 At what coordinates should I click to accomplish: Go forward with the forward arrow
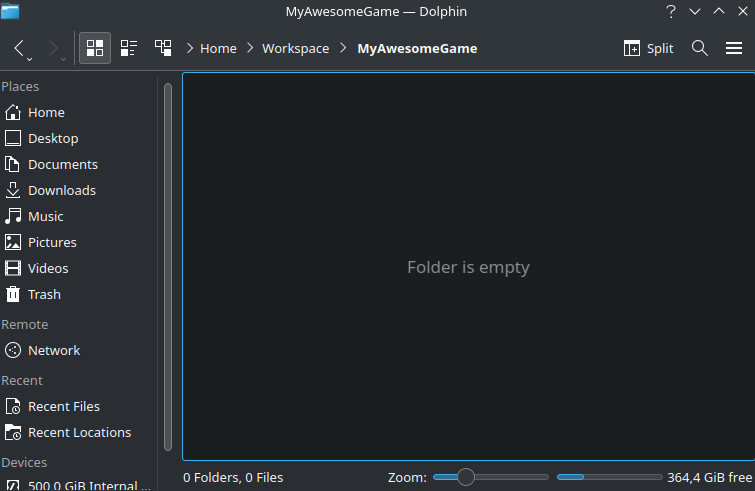point(52,48)
